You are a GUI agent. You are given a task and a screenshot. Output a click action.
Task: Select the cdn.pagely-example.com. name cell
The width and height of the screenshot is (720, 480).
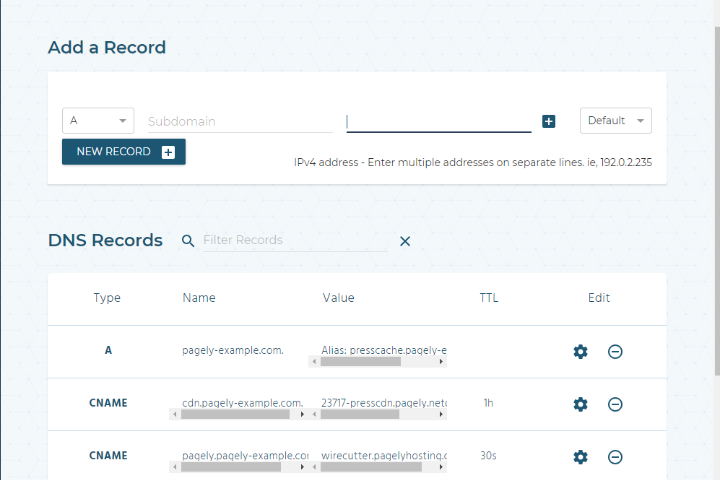click(x=242, y=403)
